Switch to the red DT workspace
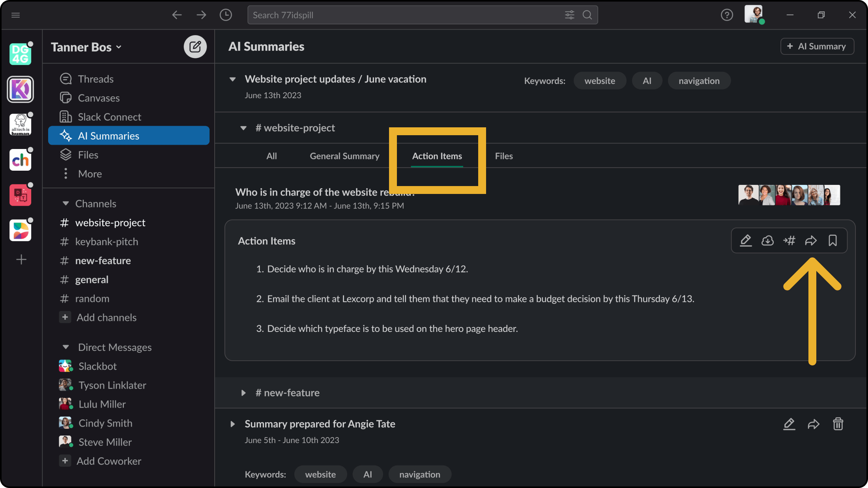Image resolution: width=868 pixels, height=488 pixels. [x=21, y=195]
